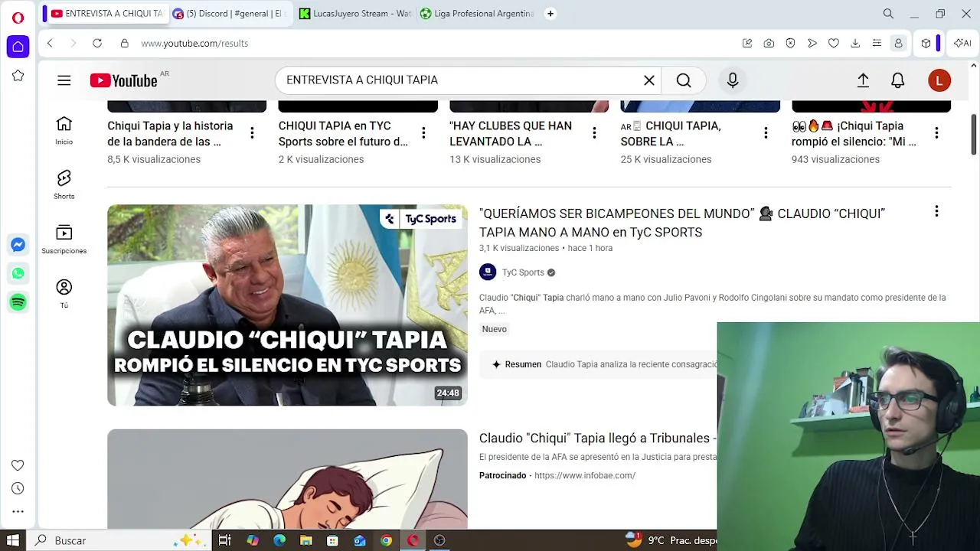
Task: Open Spotify in Opera sidebar
Action: pos(18,302)
